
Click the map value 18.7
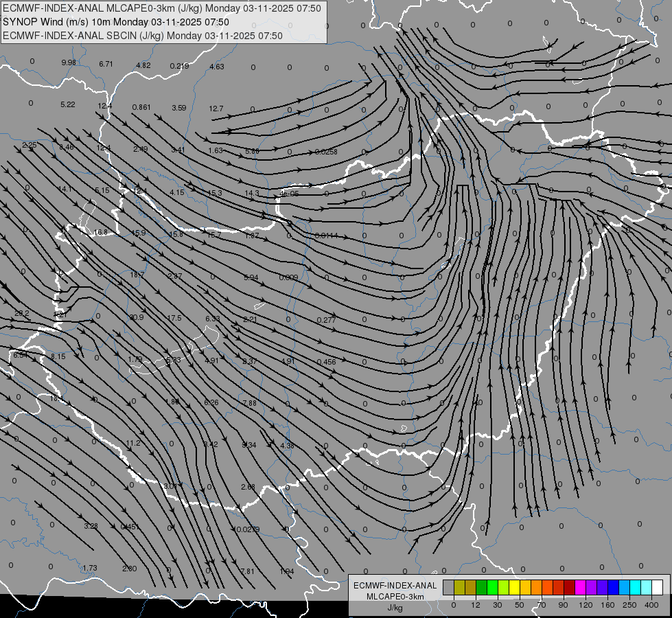tap(137, 275)
